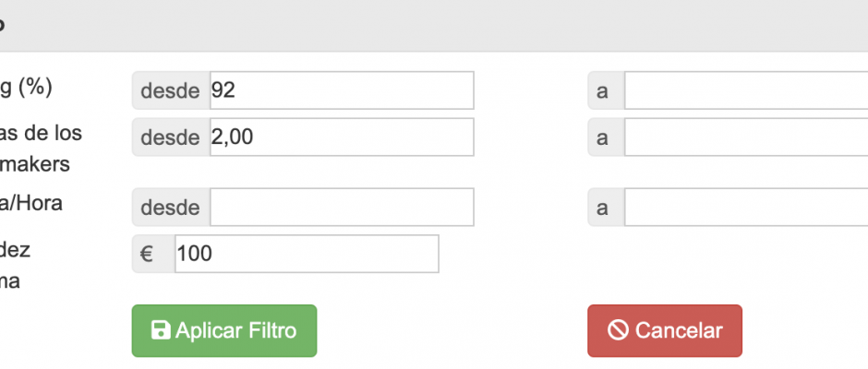Click the 'desde' label next to 92
The width and height of the screenshot is (868, 369).
point(171,90)
